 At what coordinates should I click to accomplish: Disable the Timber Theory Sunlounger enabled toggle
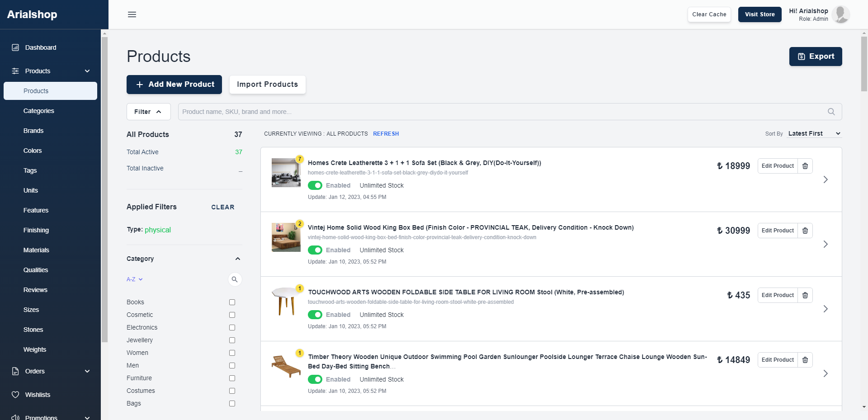[x=315, y=379]
